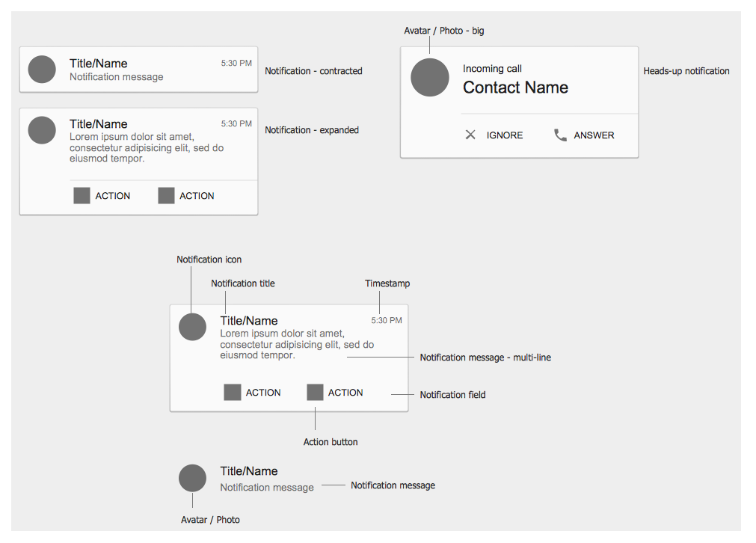This screenshot has height=543, width=756.
Task: Click the first square action icon in the annotated card
Action: (x=232, y=393)
